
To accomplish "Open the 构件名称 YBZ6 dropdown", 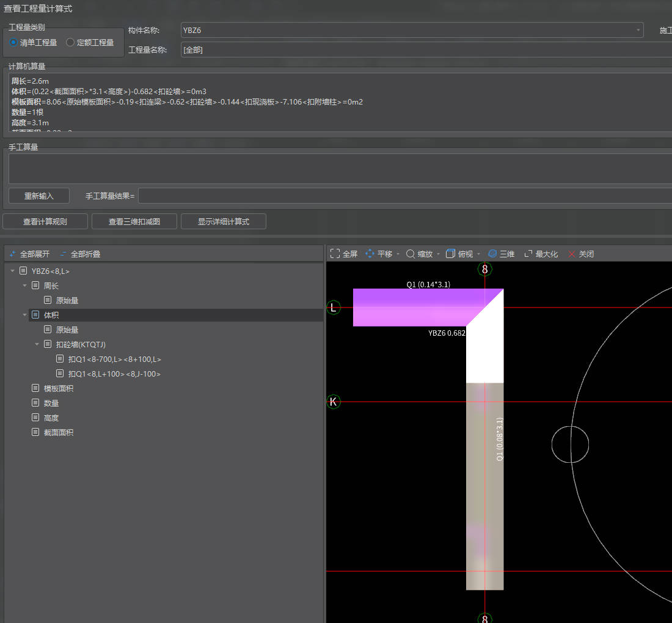I will click(x=638, y=30).
